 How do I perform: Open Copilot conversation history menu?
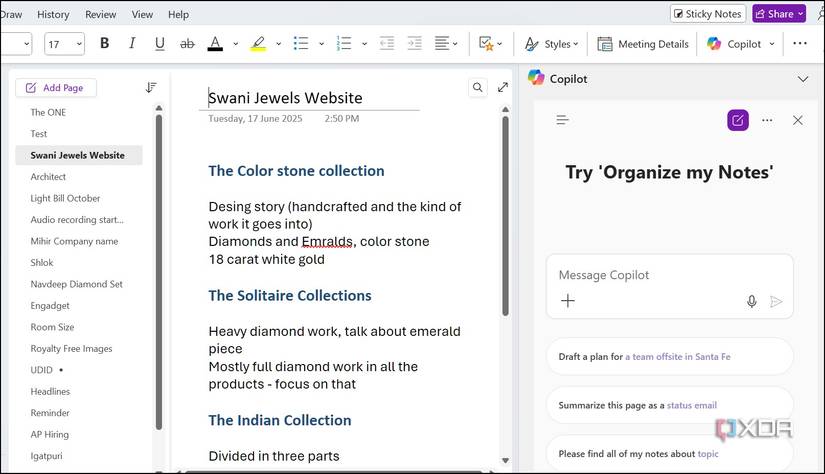point(562,120)
